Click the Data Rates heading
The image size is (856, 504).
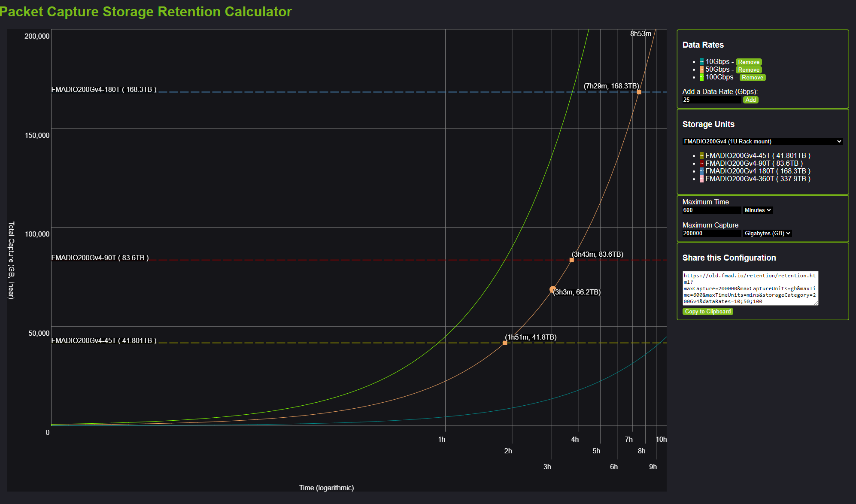703,45
